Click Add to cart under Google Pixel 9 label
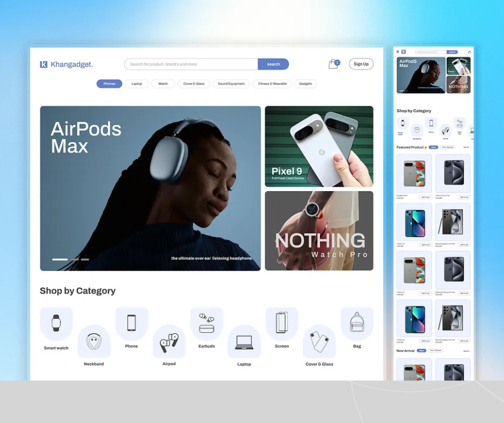This screenshot has height=423, width=504. pyautogui.click(x=426, y=197)
